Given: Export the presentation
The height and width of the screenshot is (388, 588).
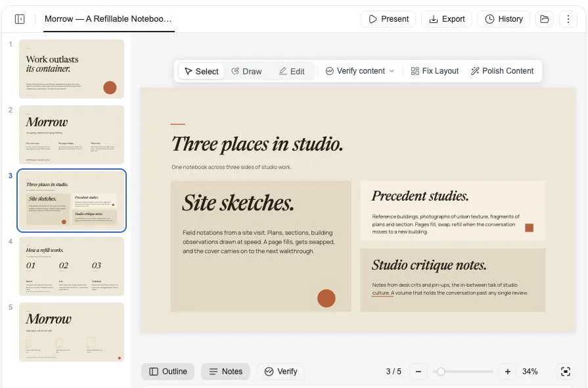Looking at the screenshot, I should 447,19.
